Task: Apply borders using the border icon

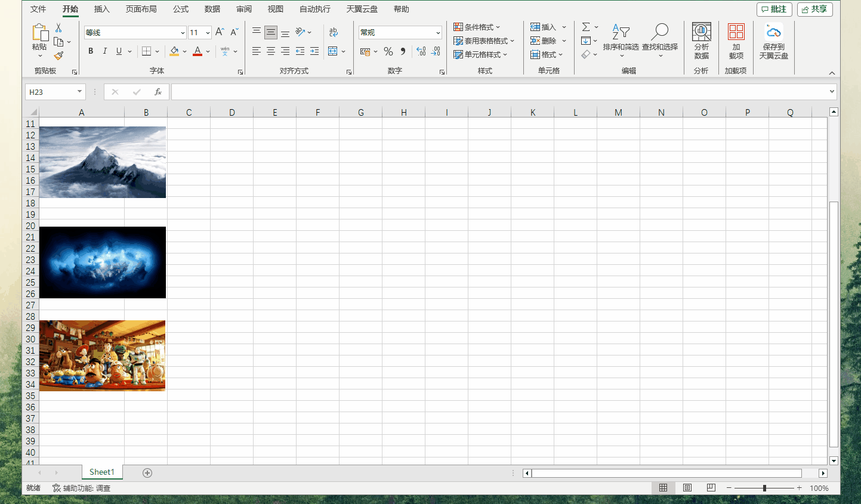Action: [x=147, y=51]
